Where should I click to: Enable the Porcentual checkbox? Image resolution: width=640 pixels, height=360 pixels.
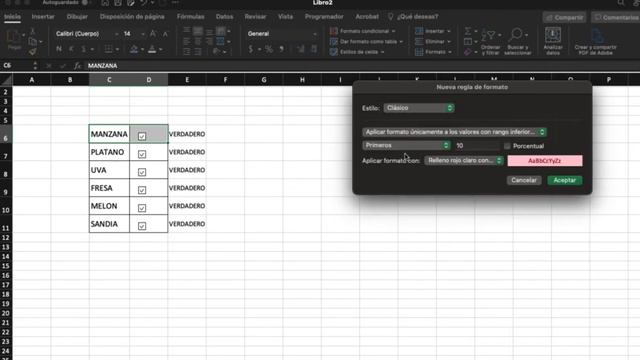[x=507, y=146]
